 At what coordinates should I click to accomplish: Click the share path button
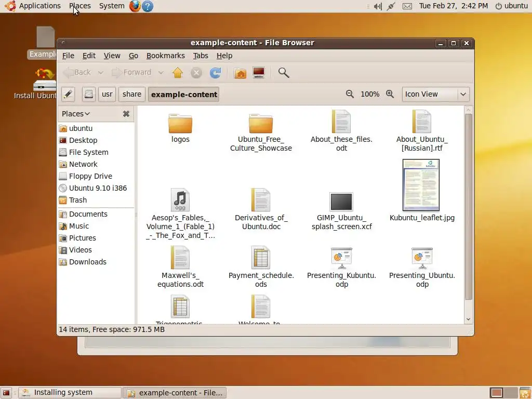[x=131, y=95]
